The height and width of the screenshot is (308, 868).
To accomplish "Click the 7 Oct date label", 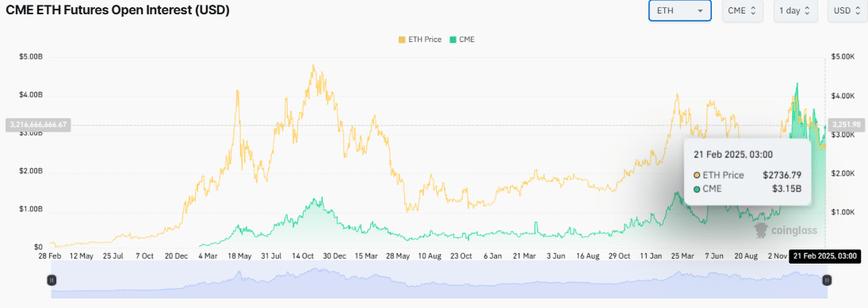I will 144,256.
